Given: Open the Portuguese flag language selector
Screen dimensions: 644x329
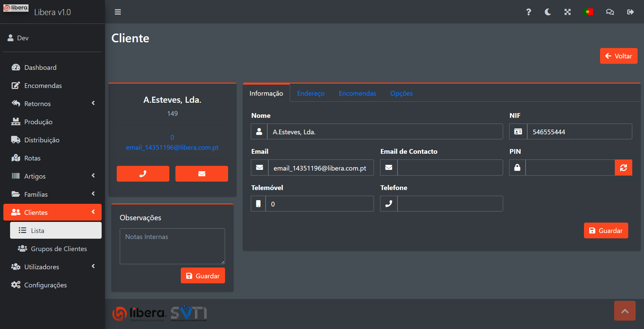Looking at the screenshot, I should click(x=588, y=12).
